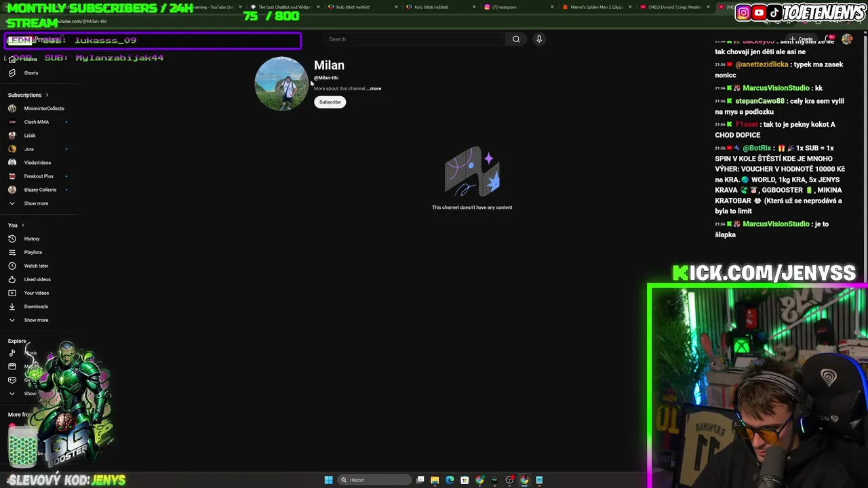The width and height of the screenshot is (868, 488).
Task: Open OBS Studio from the taskbar
Action: point(509,480)
